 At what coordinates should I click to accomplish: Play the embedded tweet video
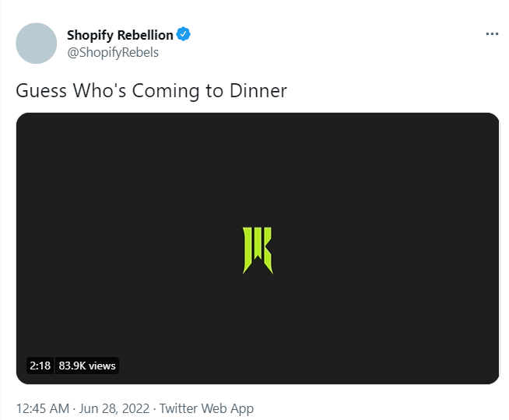258,248
